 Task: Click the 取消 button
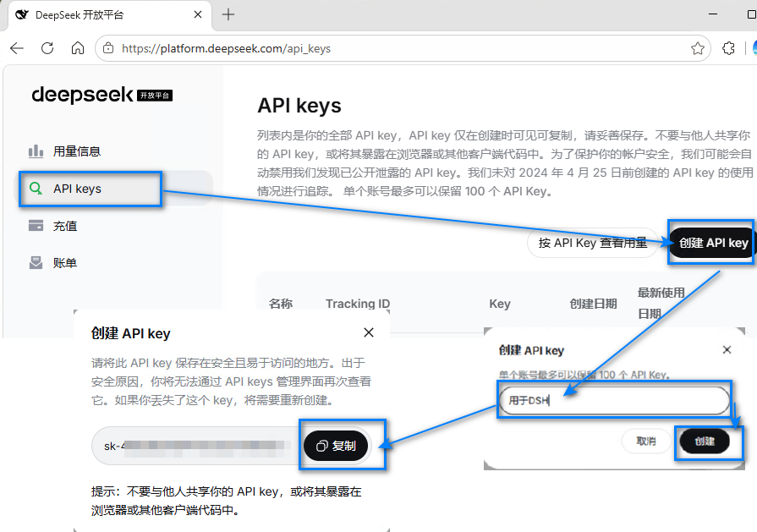[646, 441]
